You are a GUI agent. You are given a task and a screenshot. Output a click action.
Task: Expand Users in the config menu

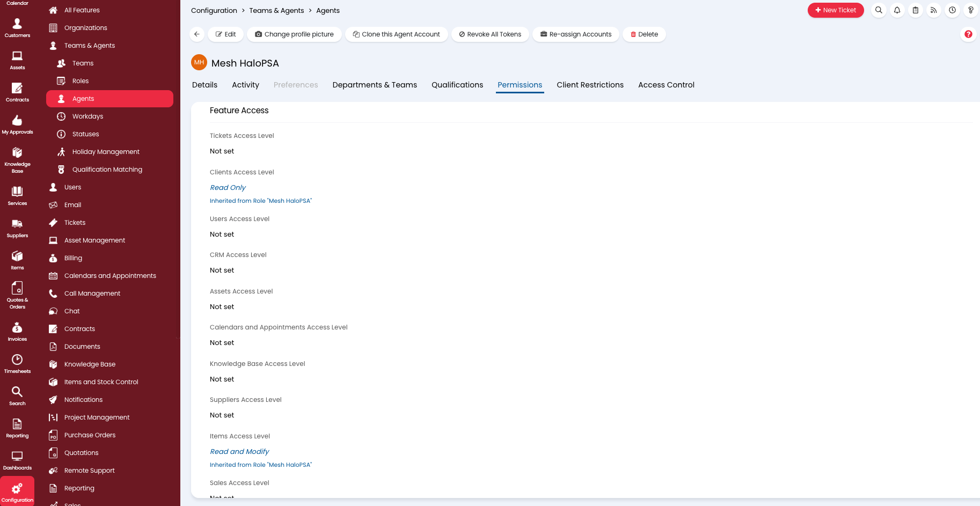tap(109, 187)
